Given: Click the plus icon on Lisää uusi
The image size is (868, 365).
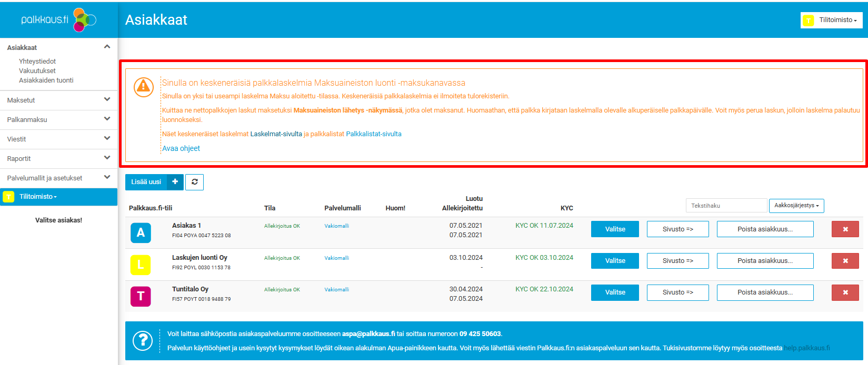Looking at the screenshot, I should 175,182.
